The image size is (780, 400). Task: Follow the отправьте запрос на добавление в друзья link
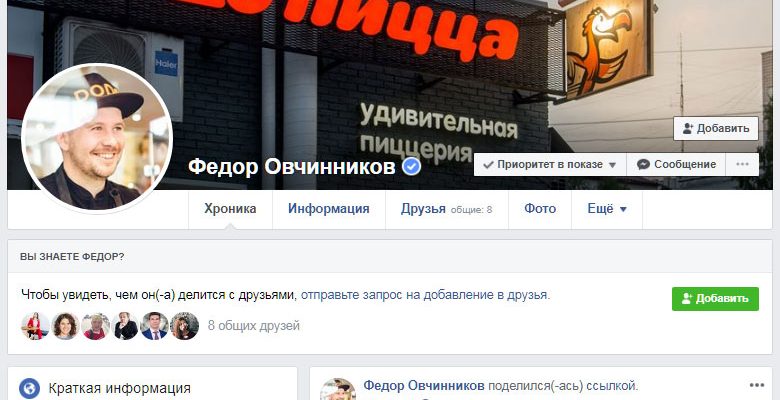[x=425, y=295]
